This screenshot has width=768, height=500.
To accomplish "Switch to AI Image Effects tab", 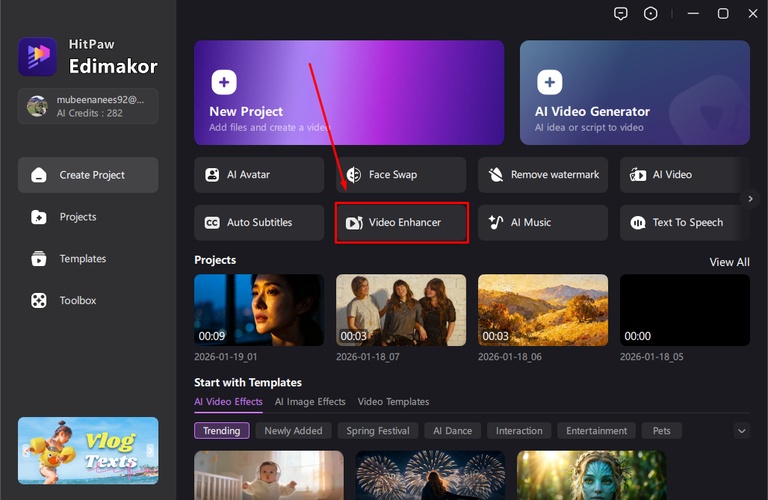I will click(x=310, y=402).
